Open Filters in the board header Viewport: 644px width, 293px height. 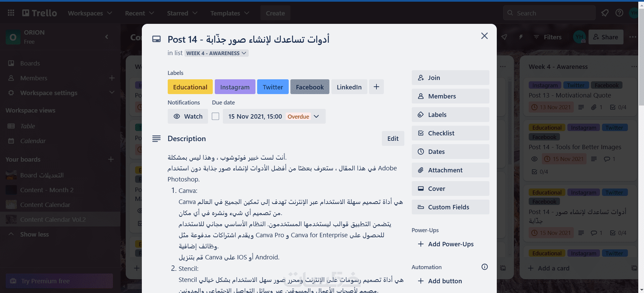pyautogui.click(x=548, y=37)
